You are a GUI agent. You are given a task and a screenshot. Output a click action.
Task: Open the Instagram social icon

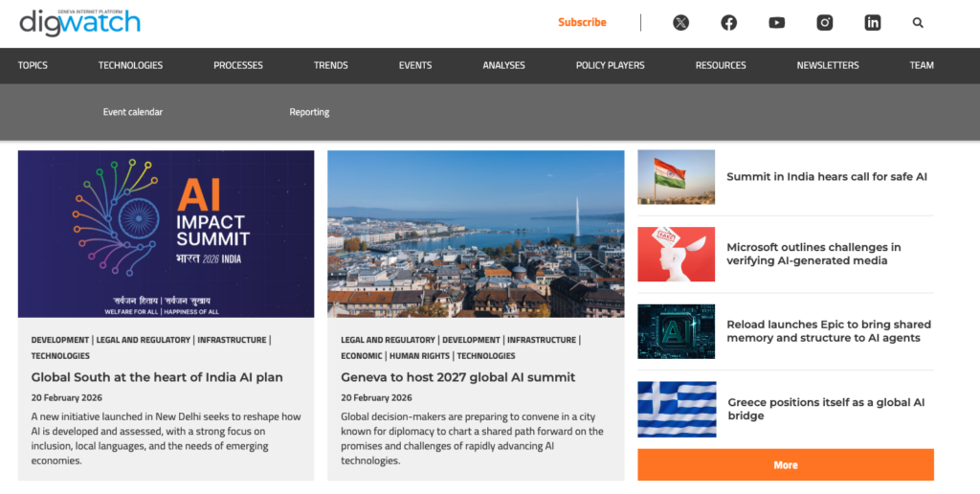coord(825,23)
